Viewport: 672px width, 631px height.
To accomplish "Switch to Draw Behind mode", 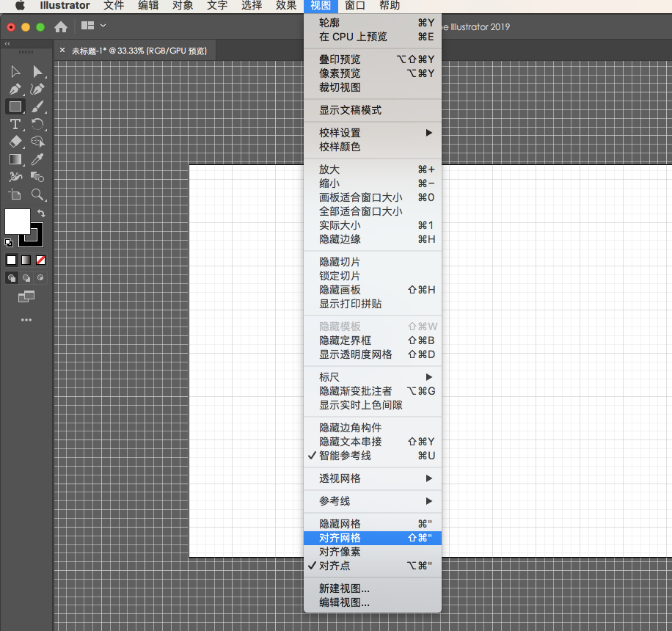I will click(x=26, y=278).
